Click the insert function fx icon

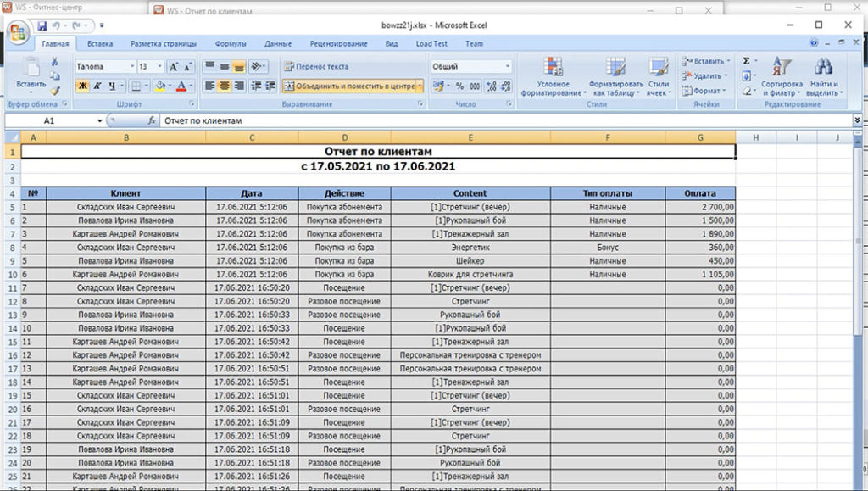pos(151,120)
